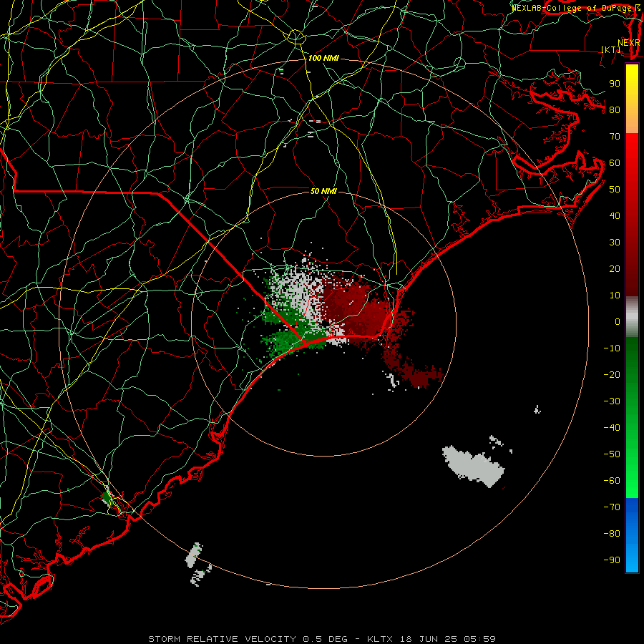Click the -20 value on the velocity scale
This screenshot has width=644, height=644.
click(x=612, y=375)
